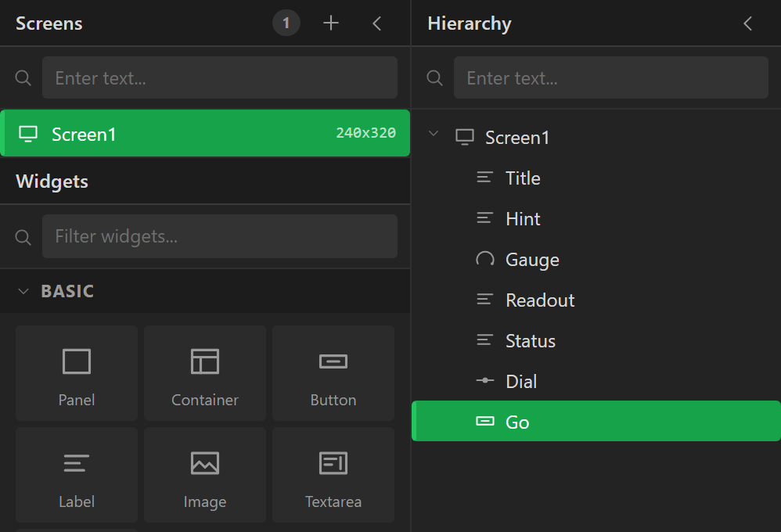Click the monitor icon beside Screen1 in Hierarchy

[x=465, y=137]
